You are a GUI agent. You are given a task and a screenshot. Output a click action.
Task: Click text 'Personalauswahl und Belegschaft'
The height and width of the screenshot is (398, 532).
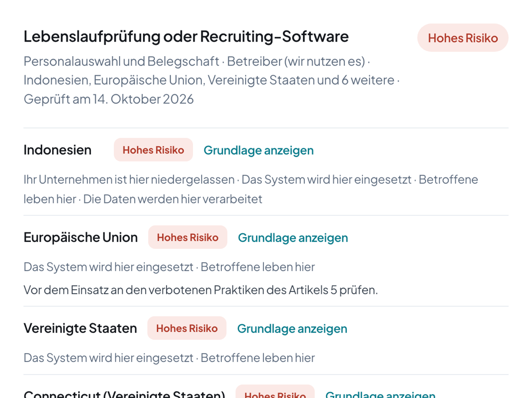coord(121,62)
